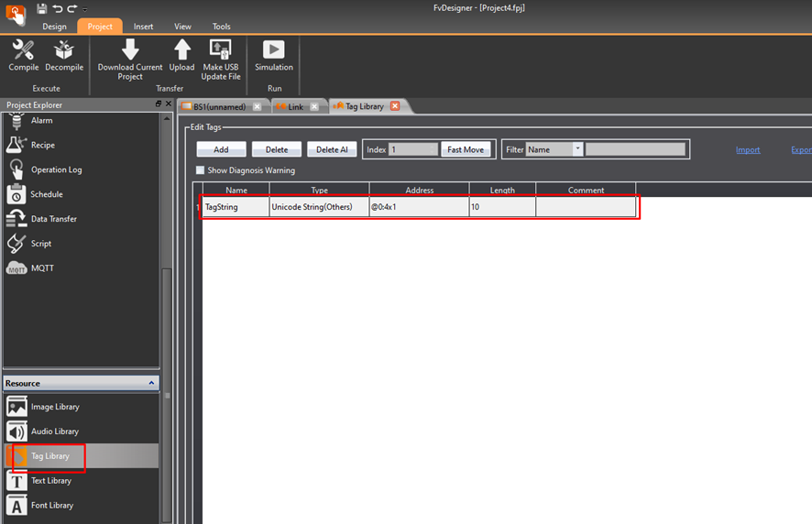Click Download Current Project icon
The height and width of the screenshot is (524, 812).
pos(130,49)
